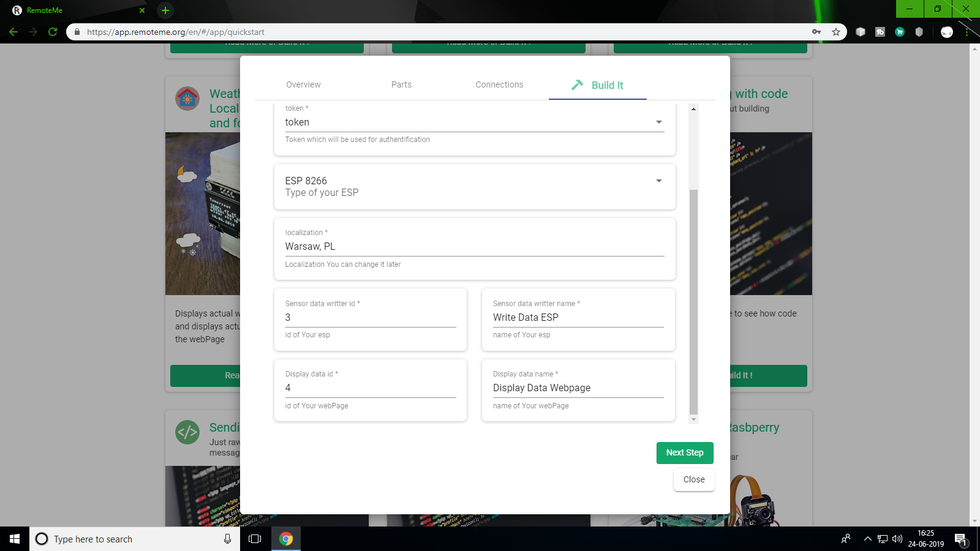The width and height of the screenshot is (980, 551).
Task: Bookmark this page with the star
Action: (x=836, y=32)
